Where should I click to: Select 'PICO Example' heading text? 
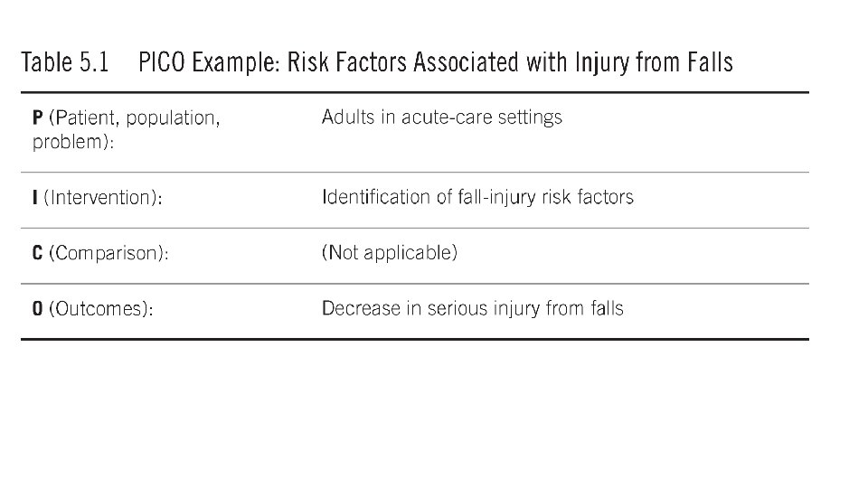209,62
